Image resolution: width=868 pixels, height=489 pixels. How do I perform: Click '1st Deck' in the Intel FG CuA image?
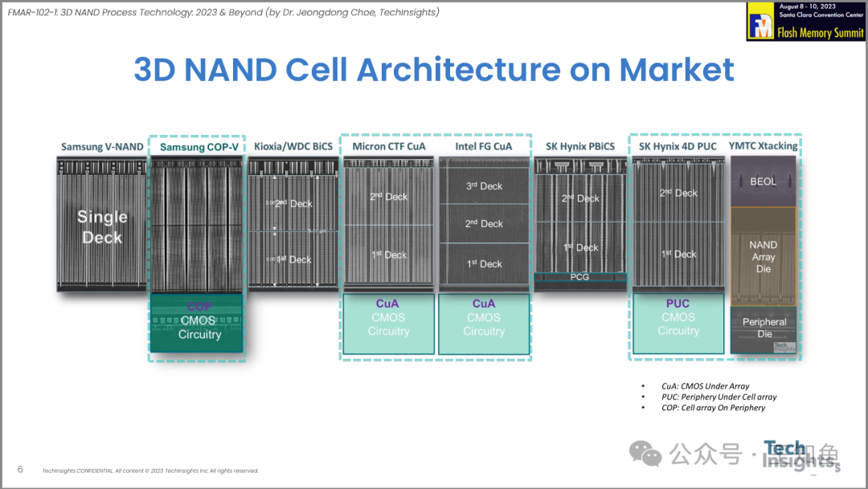click(484, 264)
